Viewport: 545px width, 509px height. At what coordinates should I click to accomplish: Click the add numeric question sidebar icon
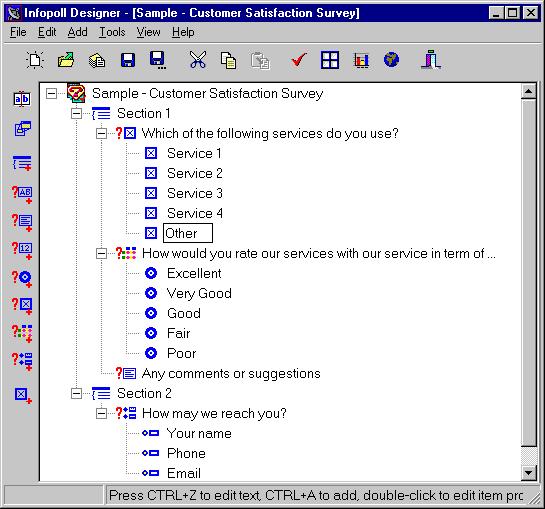click(x=22, y=250)
